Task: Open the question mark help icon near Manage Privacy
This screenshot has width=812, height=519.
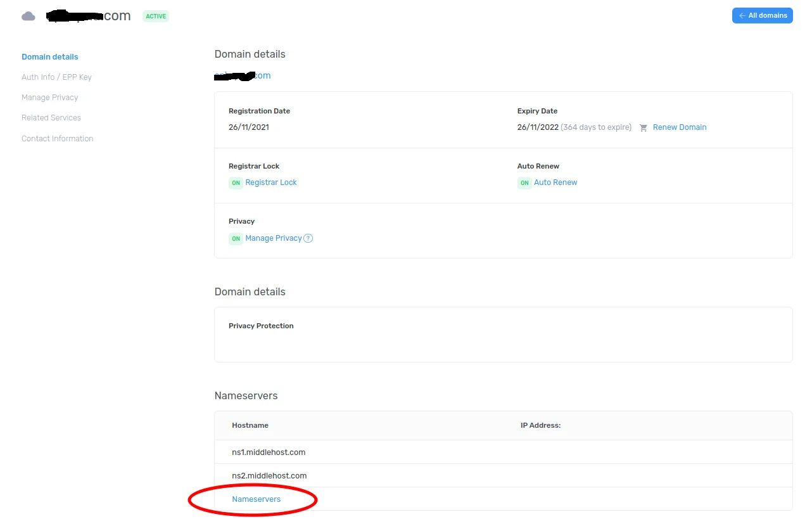Action: click(x=308, y=238)
